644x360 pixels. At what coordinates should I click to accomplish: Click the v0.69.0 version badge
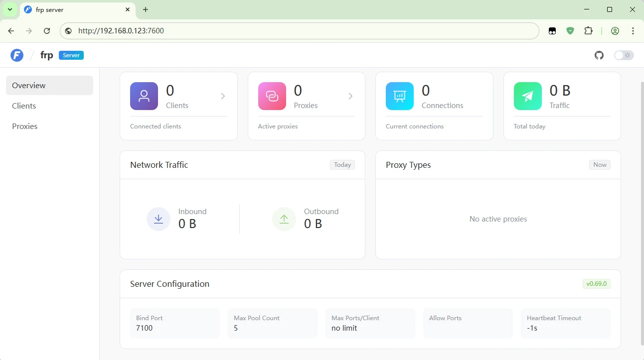(597, 284)
